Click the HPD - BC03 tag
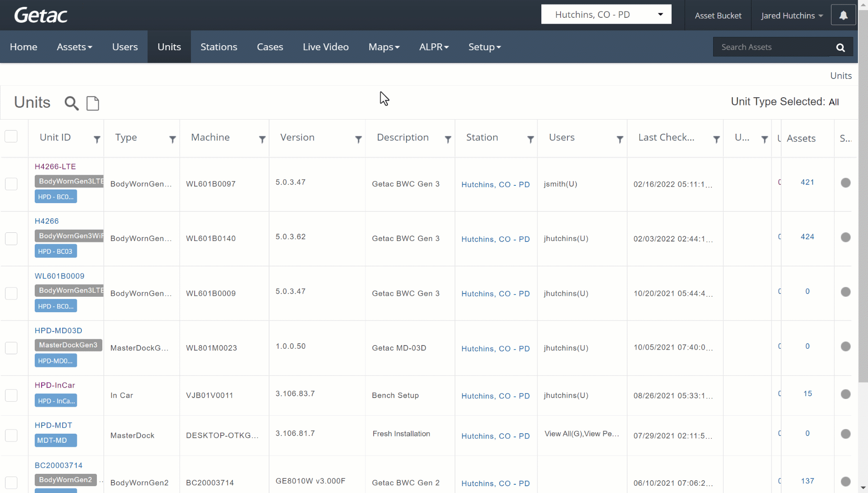 (x=56, y=251)
